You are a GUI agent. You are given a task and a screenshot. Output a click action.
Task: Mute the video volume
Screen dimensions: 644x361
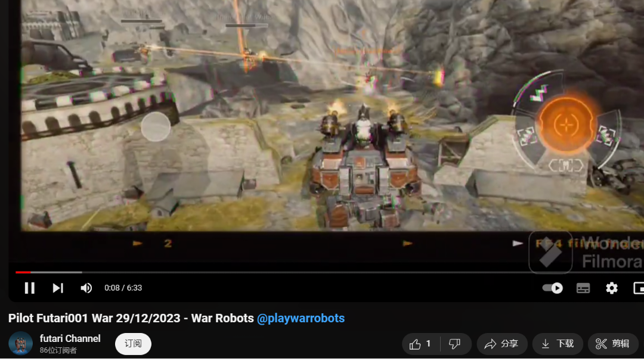tap(86, 288)
